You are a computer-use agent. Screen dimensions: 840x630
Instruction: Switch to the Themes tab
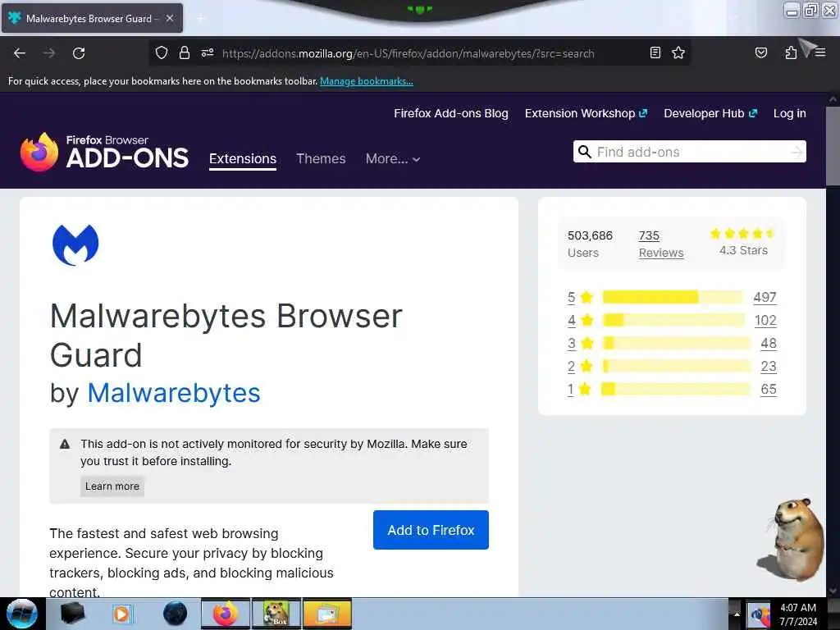click(x=321, y=158)
